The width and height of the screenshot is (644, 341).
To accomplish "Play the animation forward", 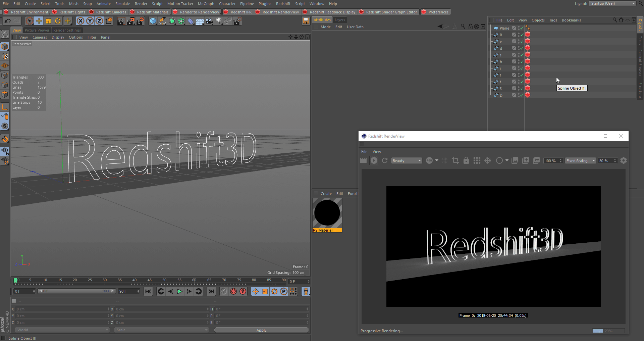I will click(179, 292).
